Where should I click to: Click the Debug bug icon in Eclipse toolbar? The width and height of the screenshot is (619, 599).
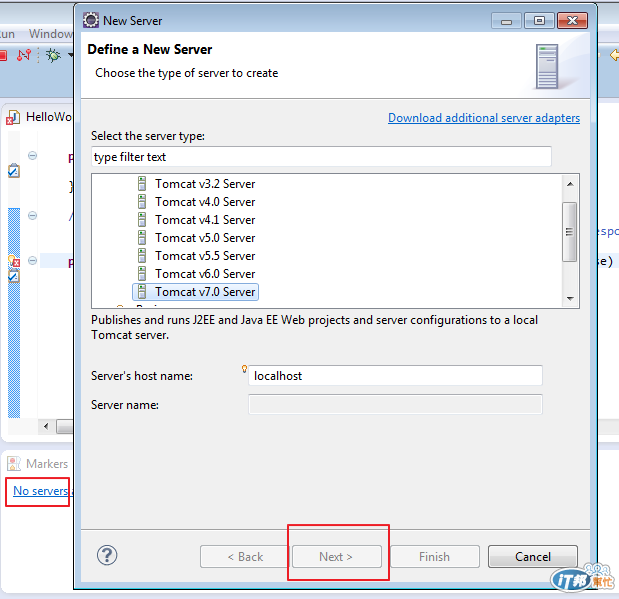(x=53, y=55)
